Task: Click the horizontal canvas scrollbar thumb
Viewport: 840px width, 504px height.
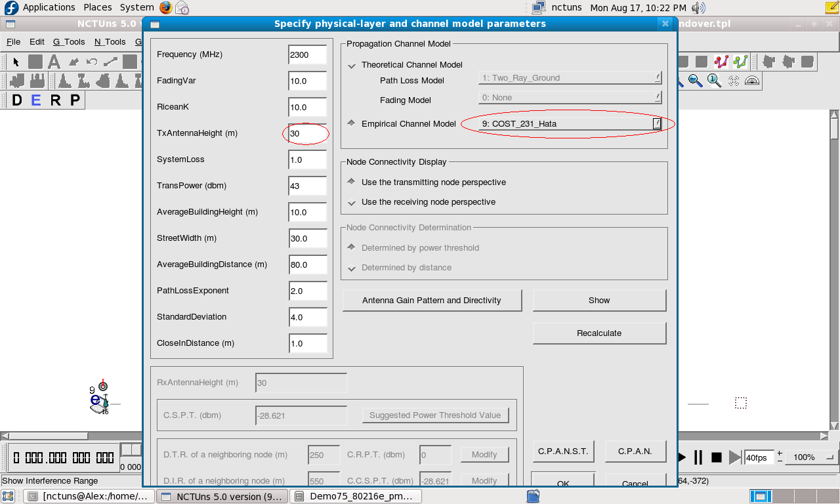Action: [48, 436]
